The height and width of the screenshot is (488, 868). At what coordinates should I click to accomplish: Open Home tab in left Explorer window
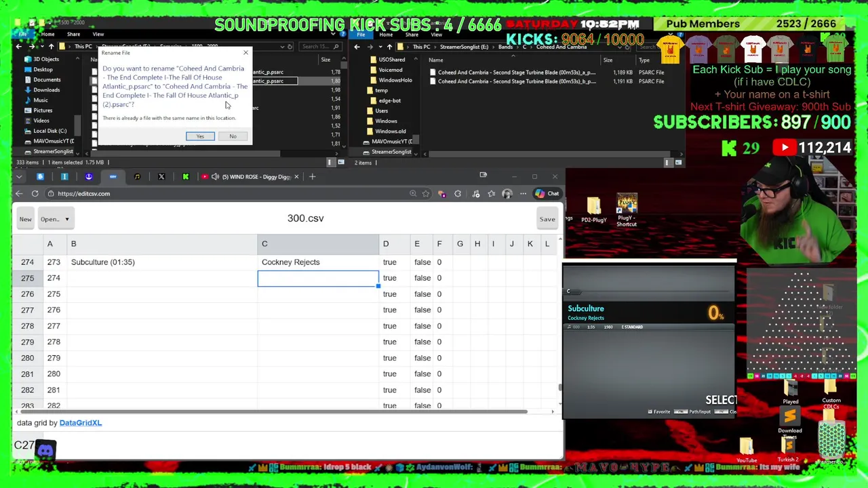pyautogui.click(x=47, y=34)
